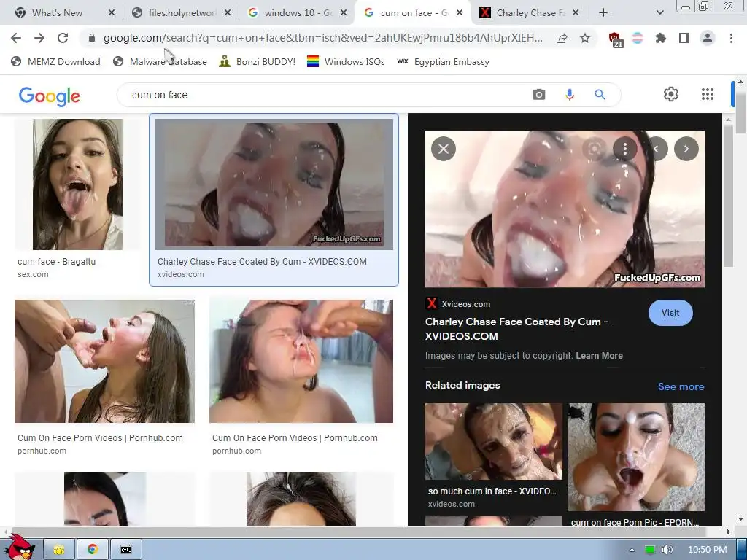Open the profile avatar menu
Screen dimensions: 747x560
(x=708, y=38)
